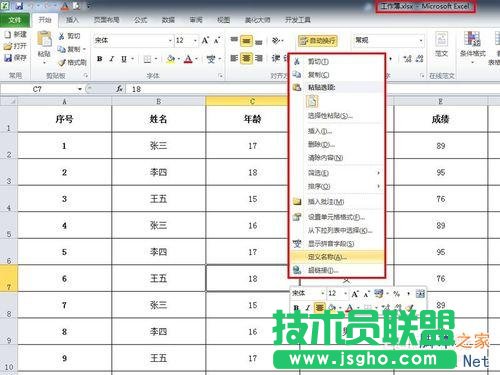Switch to the Insert (插入) ribbon tab
The height and width of the screenshot is (375, 500).
click(x=72, y=20)
